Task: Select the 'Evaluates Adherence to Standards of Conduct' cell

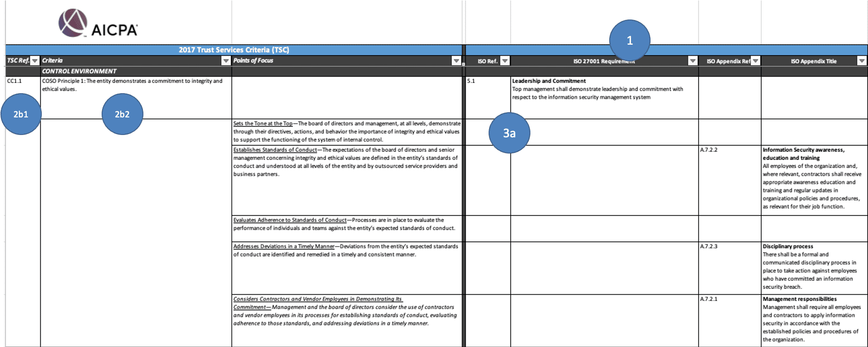Action: pyautogui.click(x=347, y=229)
